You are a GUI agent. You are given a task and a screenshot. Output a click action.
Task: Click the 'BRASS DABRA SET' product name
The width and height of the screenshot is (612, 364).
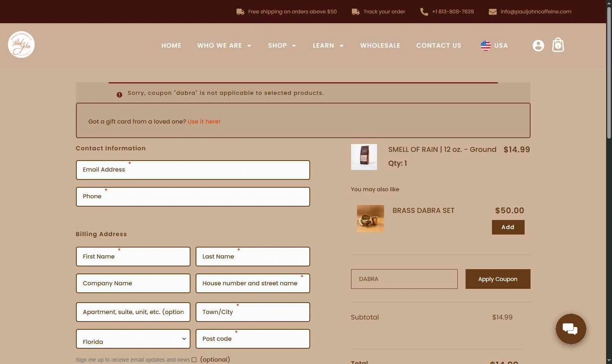point(423,211)
